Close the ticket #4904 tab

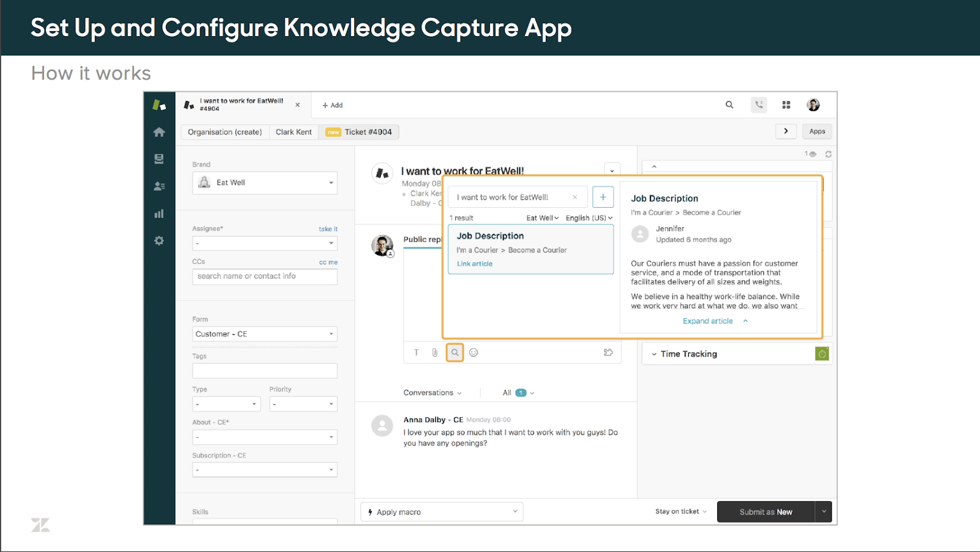(x=298, y=105)
